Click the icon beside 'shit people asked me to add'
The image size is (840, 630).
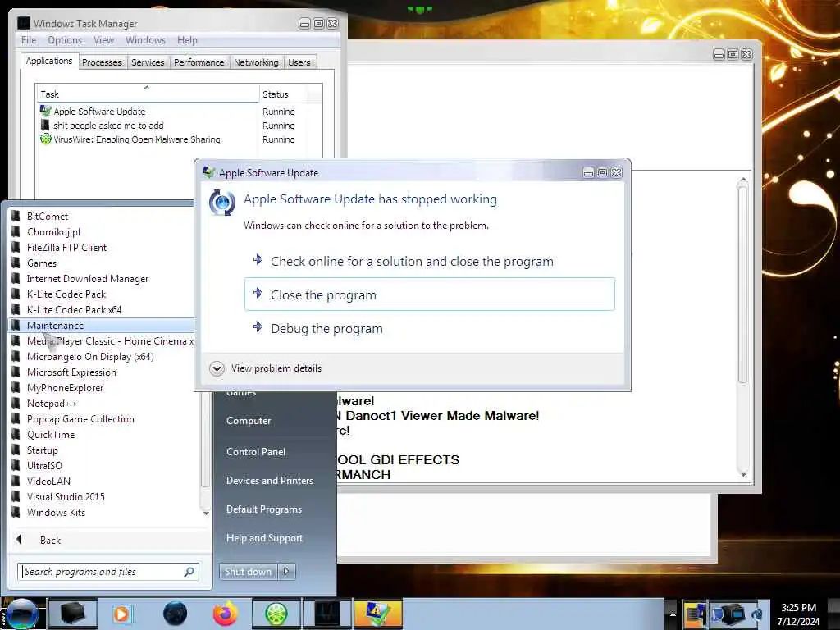pos(45,125)
